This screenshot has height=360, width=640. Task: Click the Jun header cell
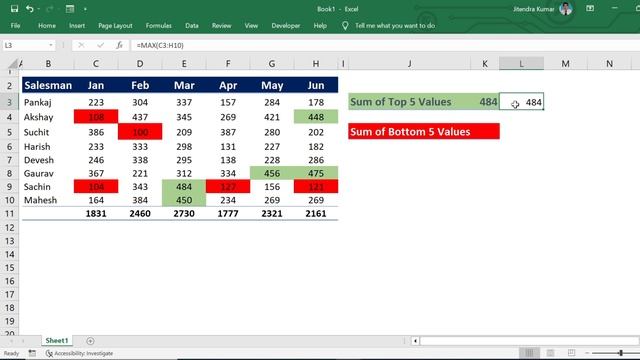pyautogui.click(x=316, y=85)
